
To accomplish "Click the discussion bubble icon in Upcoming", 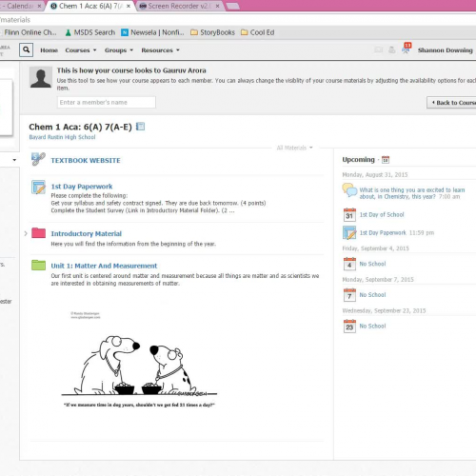I will click(x=349, y=189).
